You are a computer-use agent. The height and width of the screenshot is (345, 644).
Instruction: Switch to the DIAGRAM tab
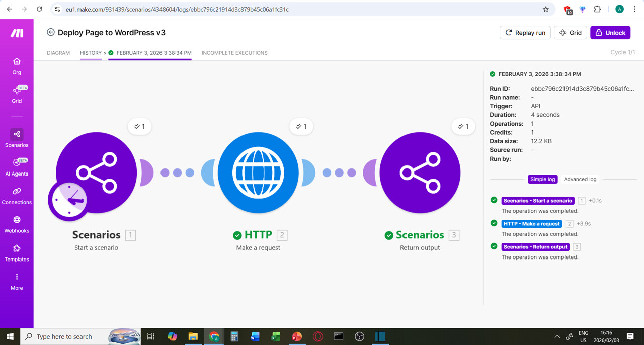coord(58,53)
